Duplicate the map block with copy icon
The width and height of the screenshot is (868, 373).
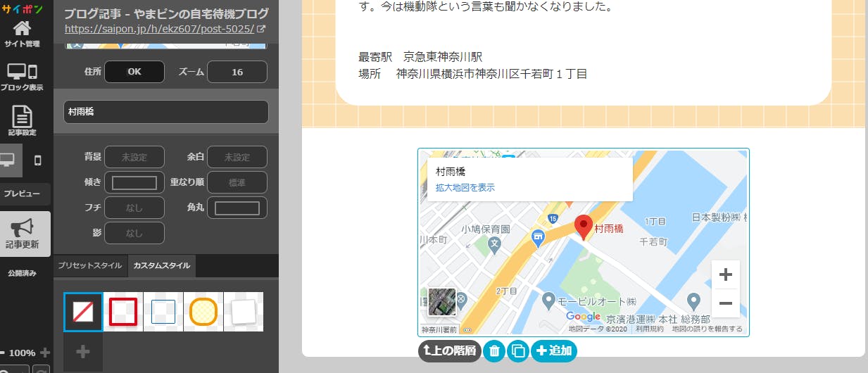tap(518, 350)
